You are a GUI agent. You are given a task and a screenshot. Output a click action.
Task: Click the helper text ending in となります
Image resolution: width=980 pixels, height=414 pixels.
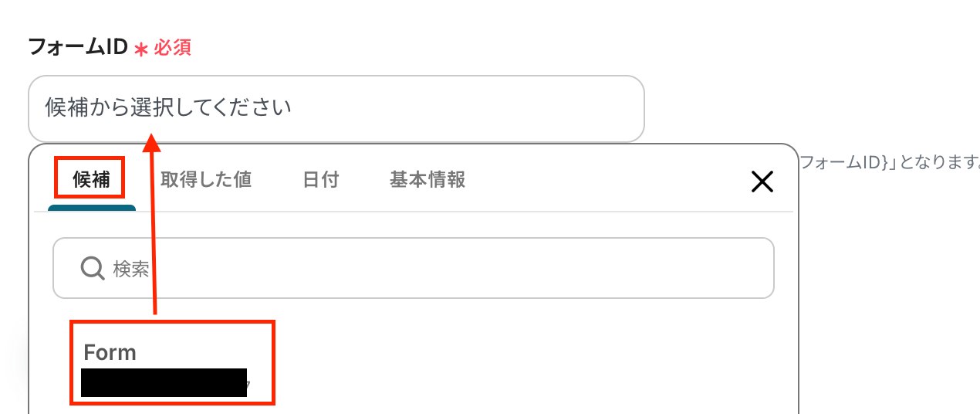click(890, 163)
